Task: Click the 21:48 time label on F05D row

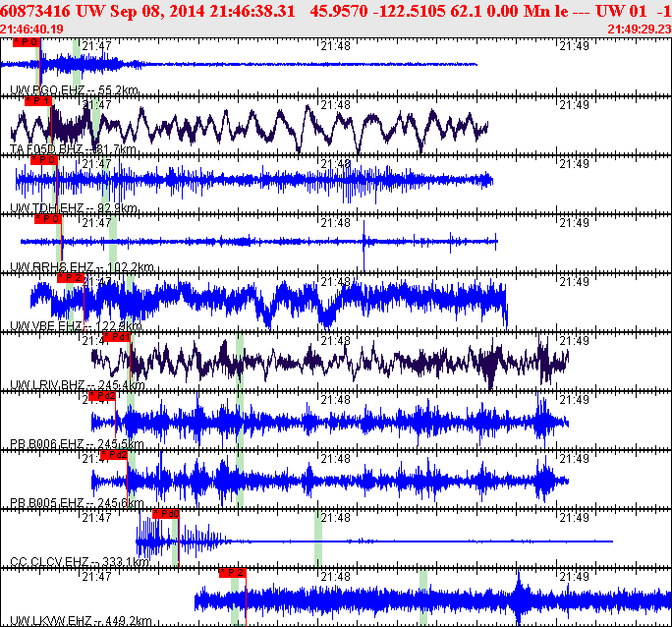Action: click(336, 105)
